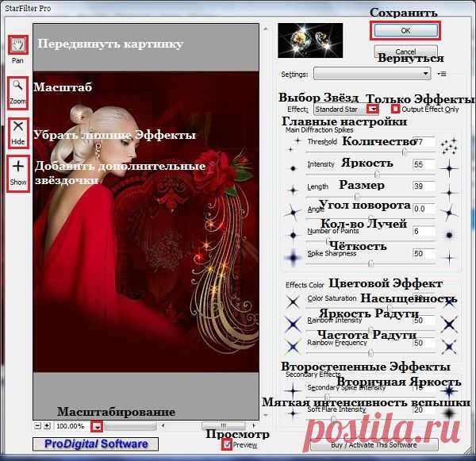The image size is (476, 461).
Task: Click OK to apply the filter
Action: [x=405, y=30]
